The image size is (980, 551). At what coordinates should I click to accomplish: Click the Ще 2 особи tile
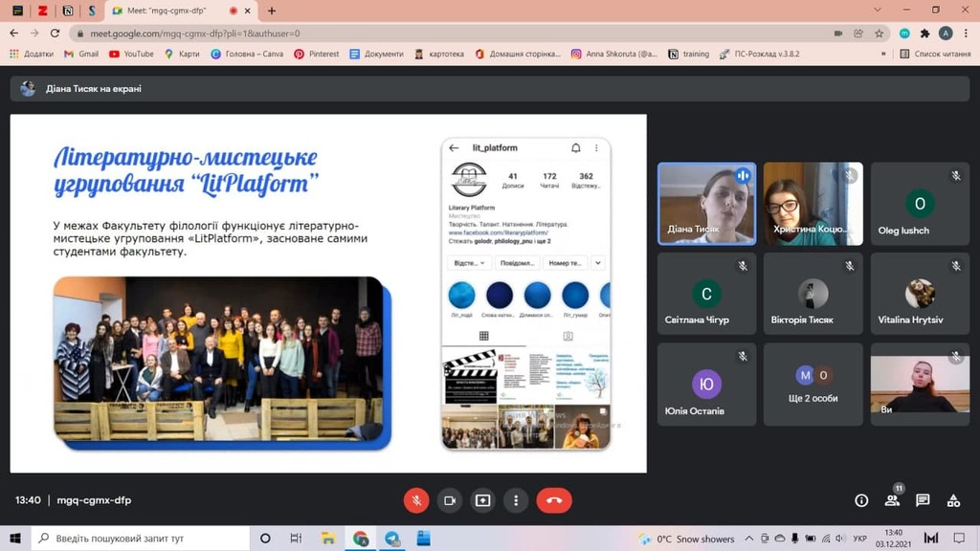pos(813,385)
